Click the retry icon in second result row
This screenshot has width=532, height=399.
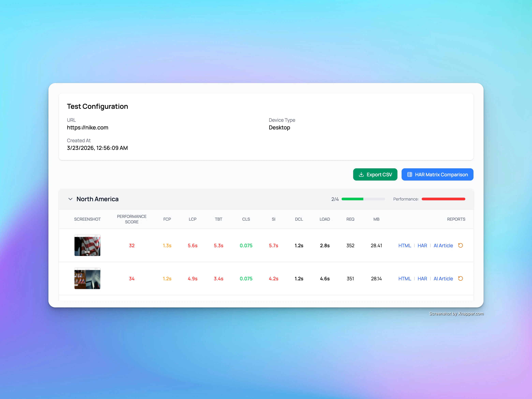(460, 278)
